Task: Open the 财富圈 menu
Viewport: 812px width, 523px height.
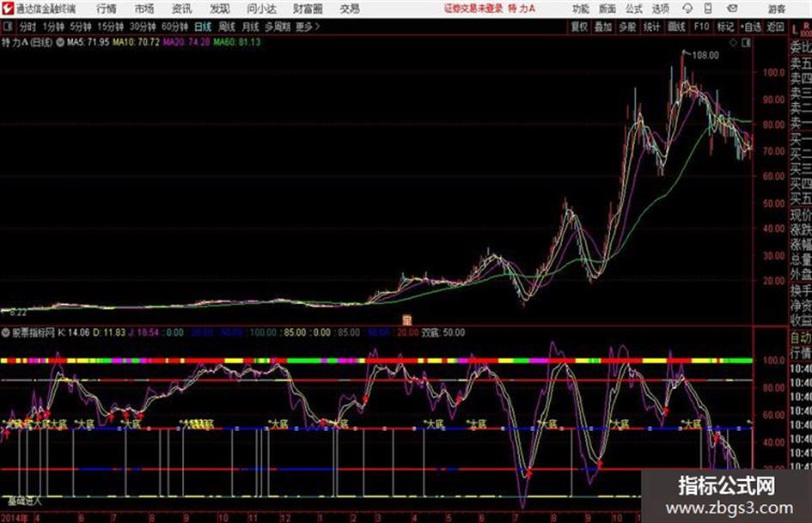Action: click(308, 9)
